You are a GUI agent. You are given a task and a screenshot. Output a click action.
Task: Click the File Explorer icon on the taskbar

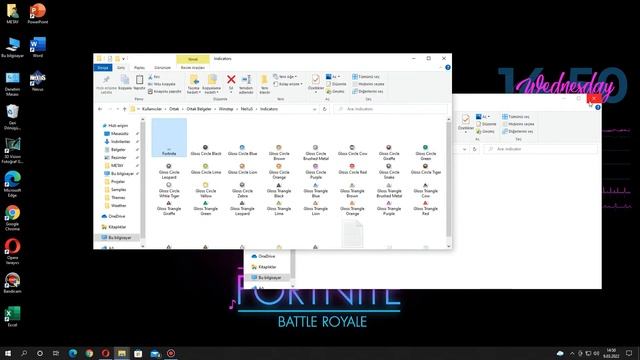pyautogui.click(x=122, y=353)
